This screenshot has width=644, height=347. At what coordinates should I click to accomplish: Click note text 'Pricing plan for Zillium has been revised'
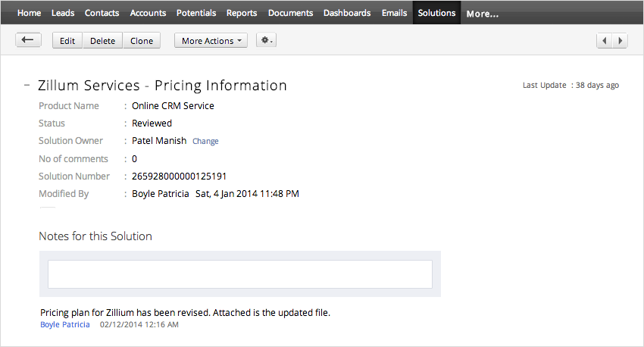point(125,312)
